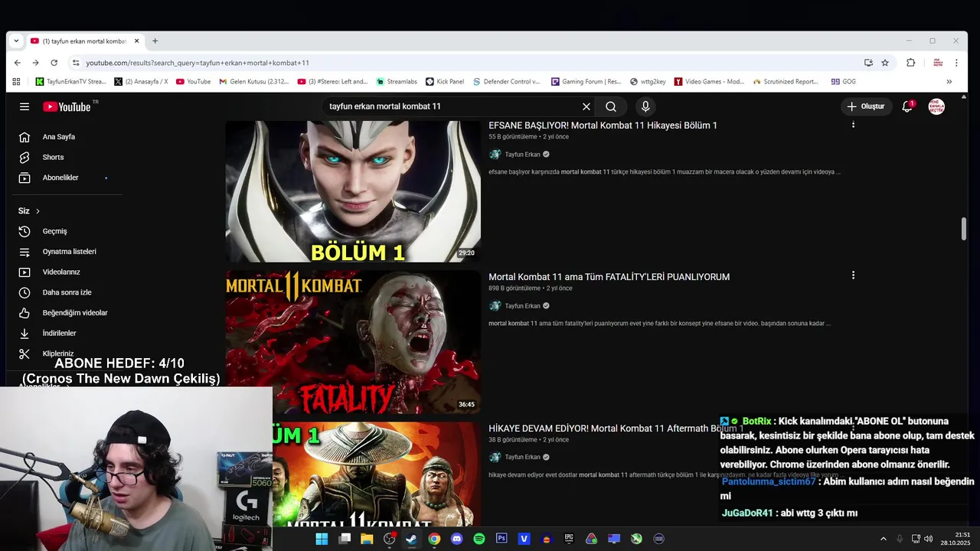The image size is (980, 551).
Task: Open Discord from the taskbar
Action: [457, 539]
